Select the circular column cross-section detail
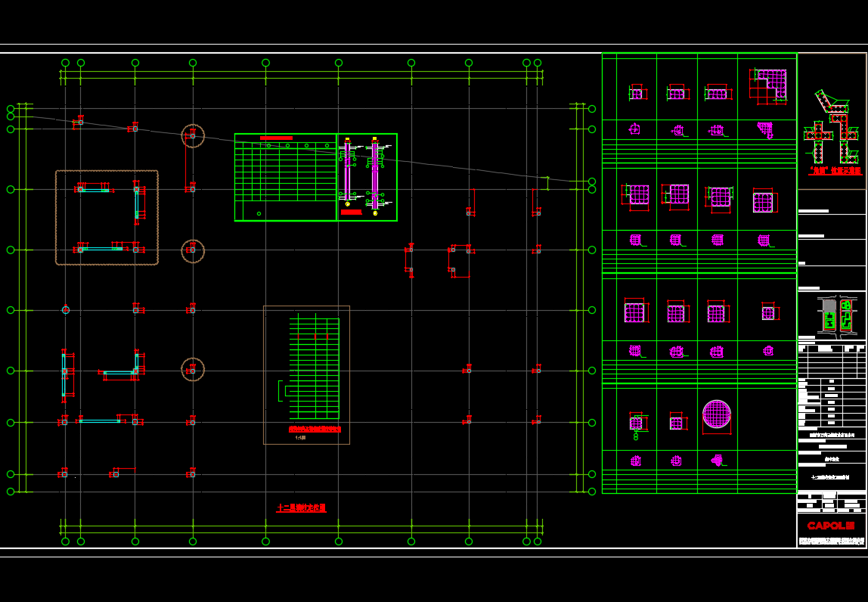 717,414
